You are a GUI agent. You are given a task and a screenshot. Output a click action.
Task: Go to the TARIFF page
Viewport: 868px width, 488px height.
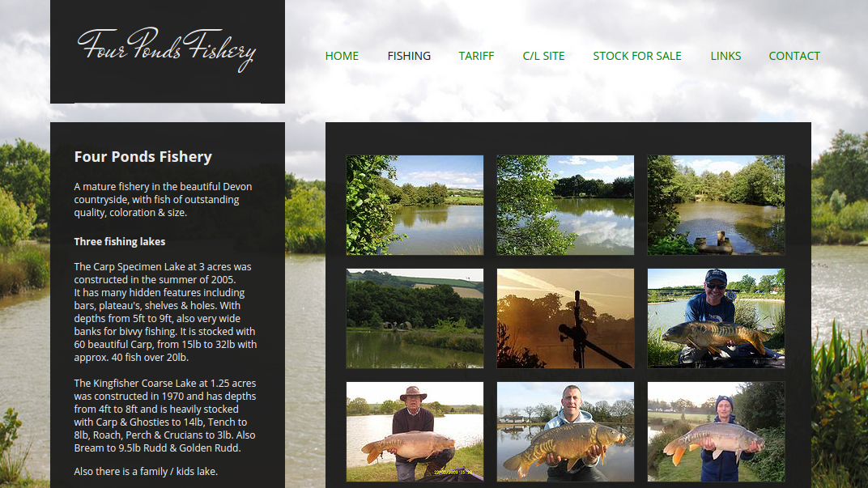click(476, 56)
